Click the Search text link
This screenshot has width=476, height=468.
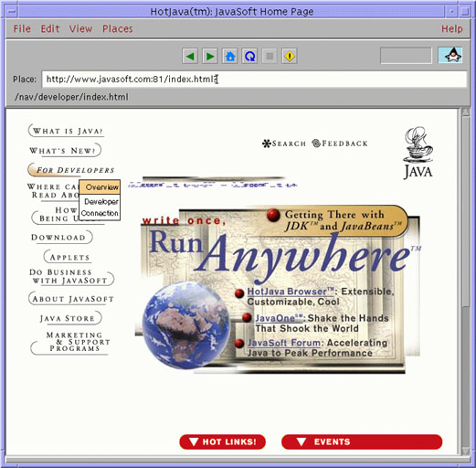[x=289, y=144]
